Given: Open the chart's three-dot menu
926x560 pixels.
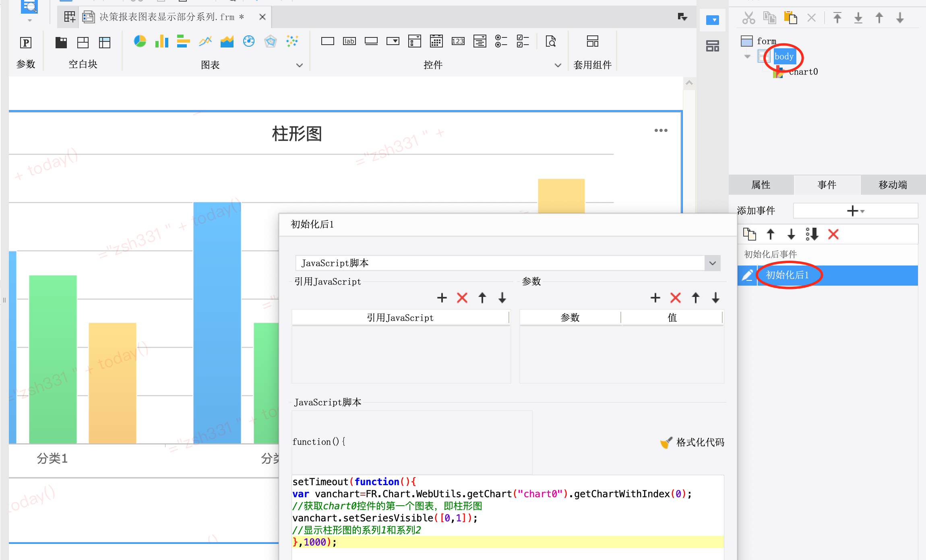Looking at the screenshot, I should coord(661,130).
